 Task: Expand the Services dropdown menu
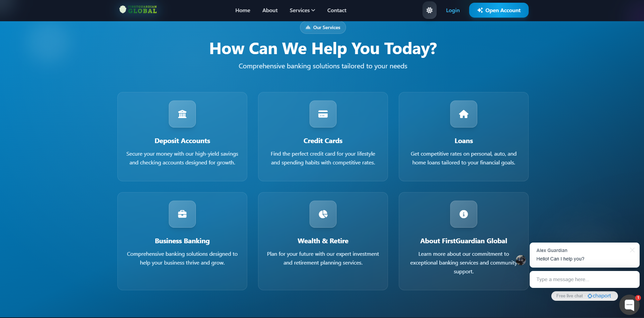(x=302, y=10)
